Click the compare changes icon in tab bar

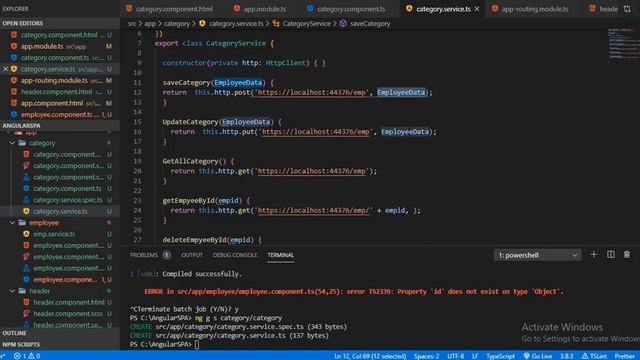click(627, 9)
